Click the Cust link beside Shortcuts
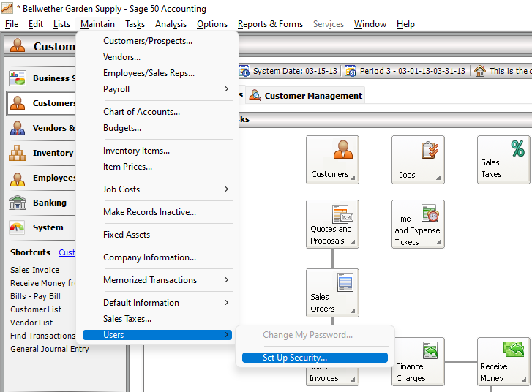This screenshot has width=532, height=392. 67,252
